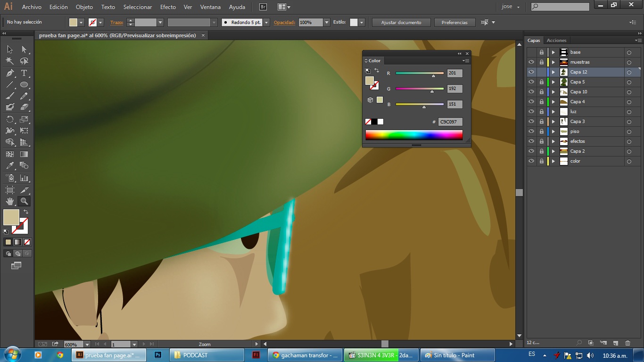Adjust the B blue slider in Color panel
The image size is (644, 362).
coord(424,107)
